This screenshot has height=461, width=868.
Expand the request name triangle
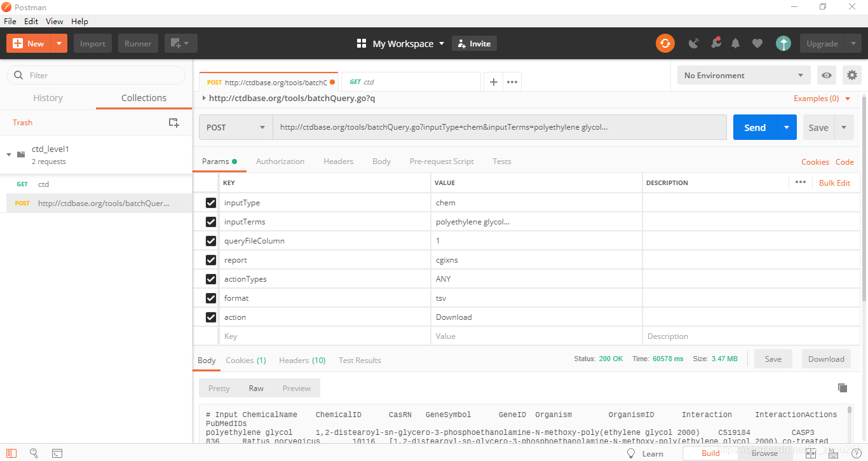click(203, 99)
